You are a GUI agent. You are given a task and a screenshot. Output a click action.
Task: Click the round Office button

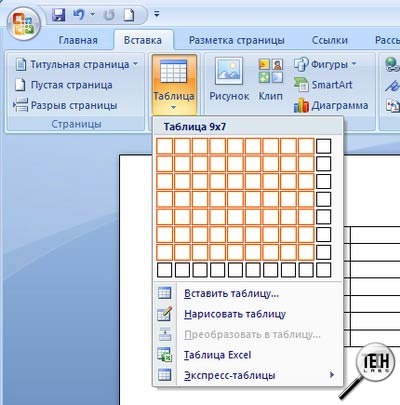tap(23, 23)
